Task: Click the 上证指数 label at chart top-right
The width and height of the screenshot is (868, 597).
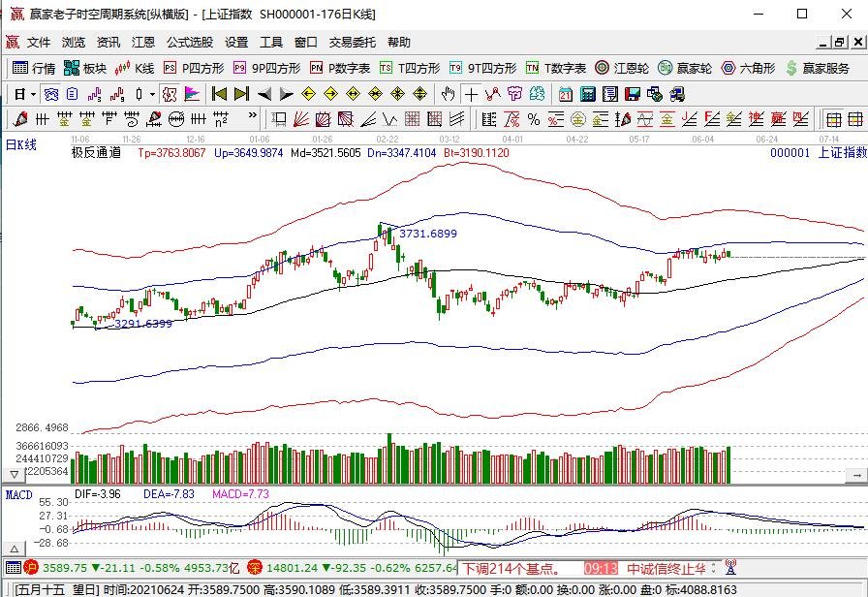Action: click(841, 152)
